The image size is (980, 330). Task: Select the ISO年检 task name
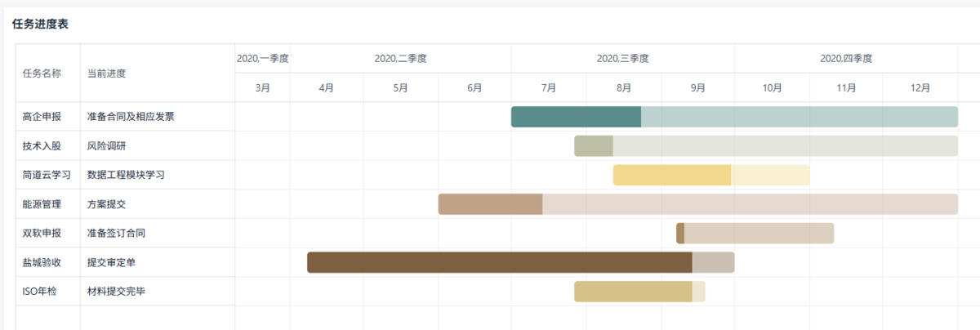point(40,292)
